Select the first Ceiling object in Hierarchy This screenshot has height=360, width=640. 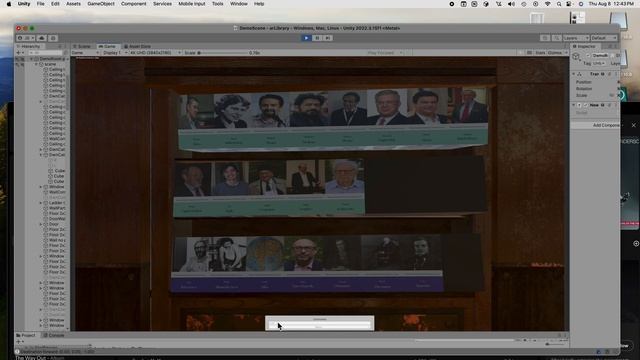click(54, 69)
